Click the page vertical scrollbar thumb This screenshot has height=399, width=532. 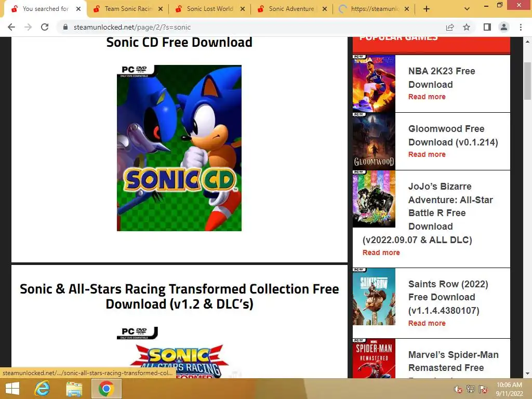527,81
